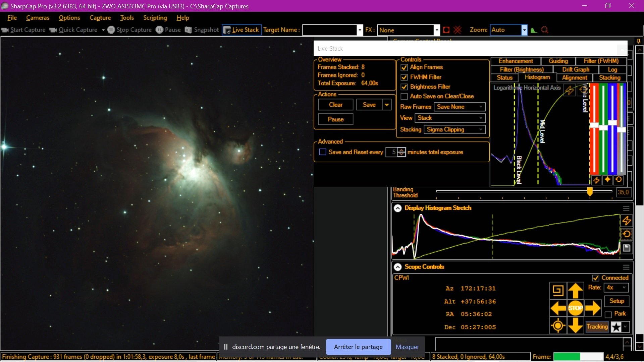
Task: Click the red selection area icon
Action: point(446,30)
